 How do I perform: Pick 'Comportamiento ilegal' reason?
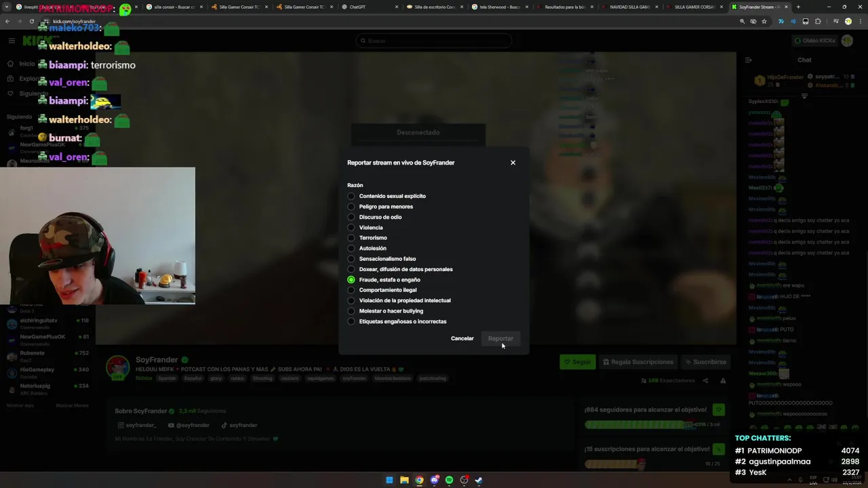[x=382, y=290]
